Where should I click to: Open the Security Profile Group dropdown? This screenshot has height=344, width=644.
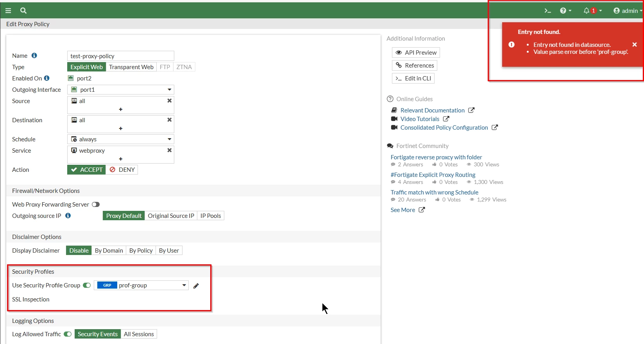click(141, 285)
